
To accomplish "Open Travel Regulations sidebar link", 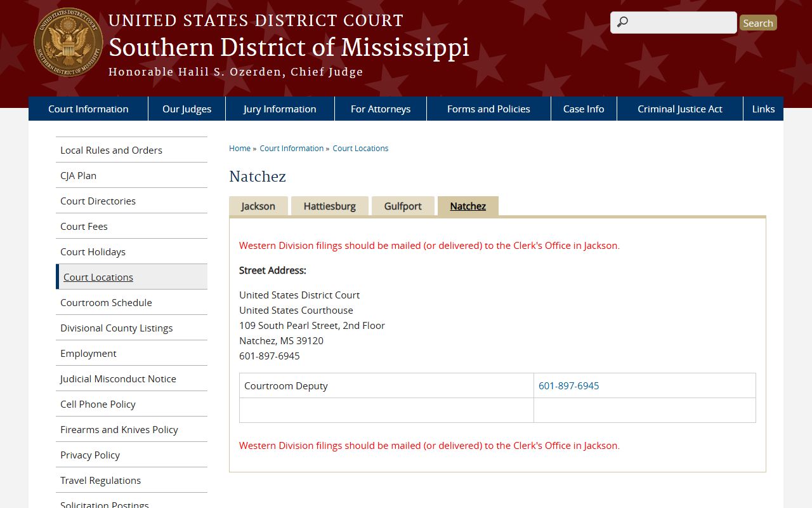I will (x=131, y=480).
